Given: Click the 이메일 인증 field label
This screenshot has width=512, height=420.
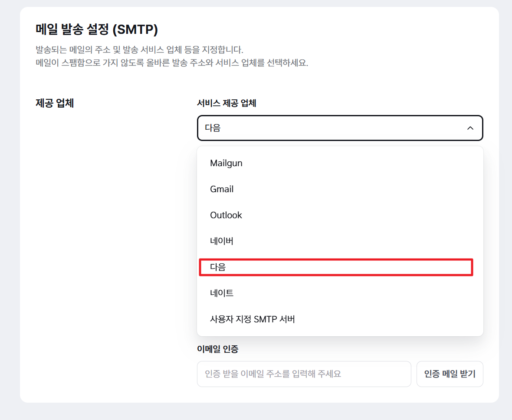Looking at the screenshot, I should click(x=217, y=348).
